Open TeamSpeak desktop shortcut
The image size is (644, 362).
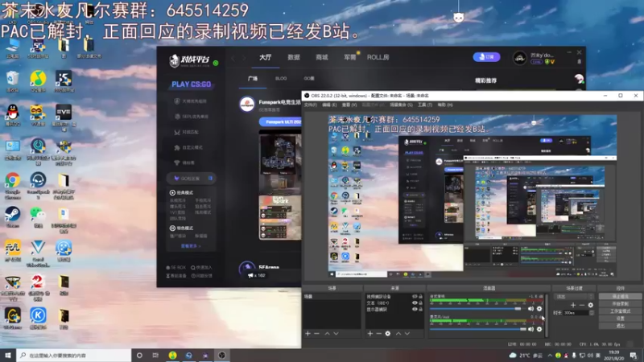click(x=38, y=184)
